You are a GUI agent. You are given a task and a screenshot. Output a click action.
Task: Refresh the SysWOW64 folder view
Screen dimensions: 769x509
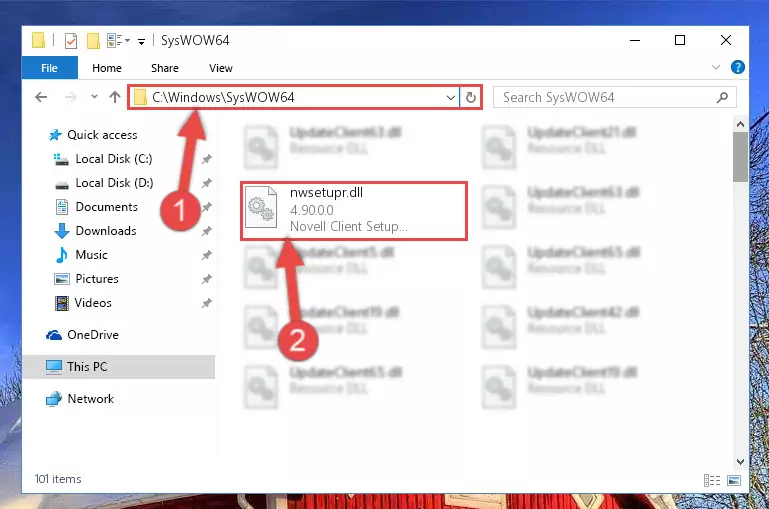(471, 98)
